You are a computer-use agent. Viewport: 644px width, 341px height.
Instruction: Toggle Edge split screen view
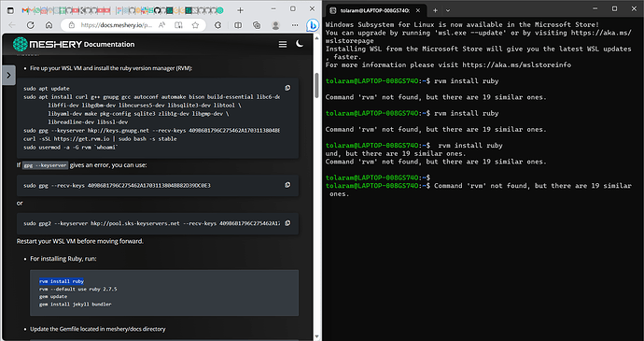(238, 25)
